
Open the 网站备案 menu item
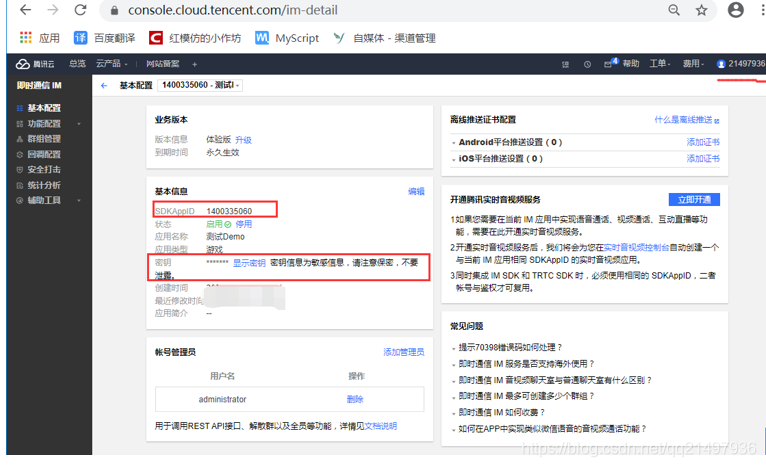tap(163, 64)
